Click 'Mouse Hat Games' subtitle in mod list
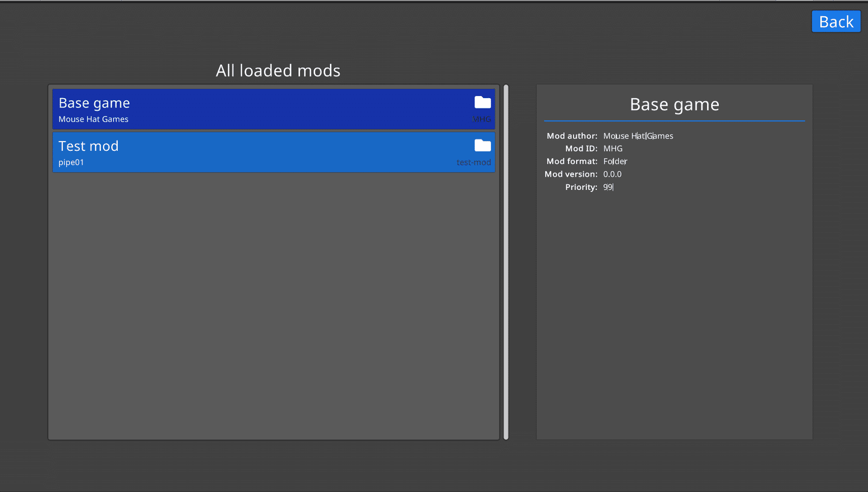This screenshot has height=492, width=868. (93, 119)
